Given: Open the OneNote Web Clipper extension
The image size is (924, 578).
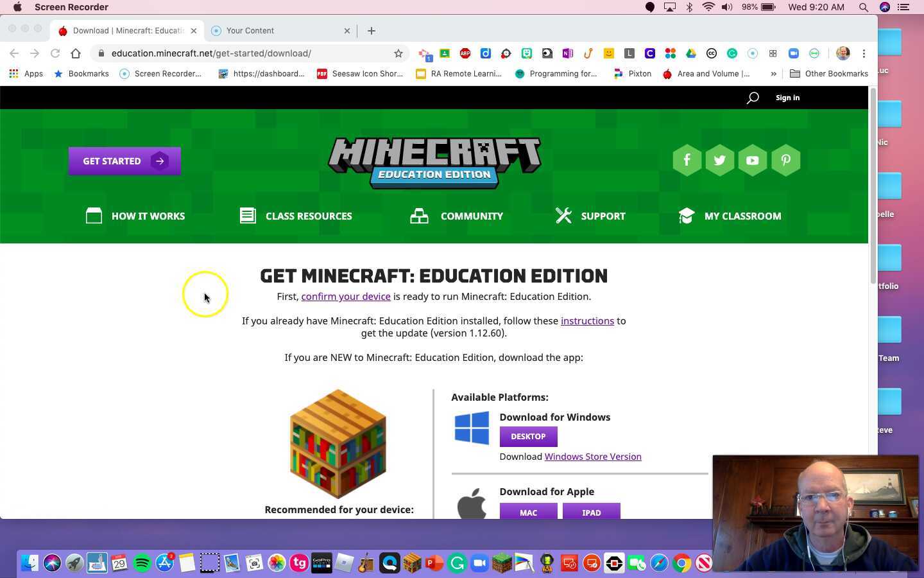Looking at the screenshot, I should [568, 53].
